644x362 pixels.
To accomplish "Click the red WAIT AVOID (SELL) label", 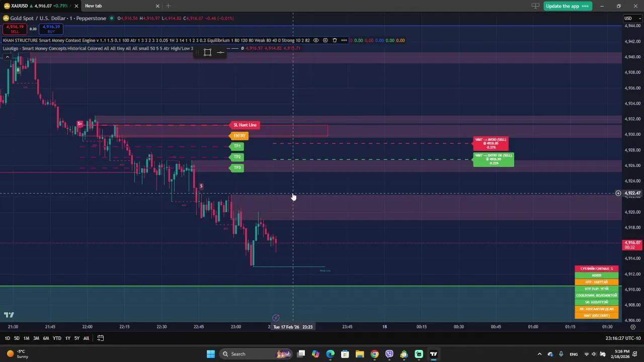I will [491, 144].
